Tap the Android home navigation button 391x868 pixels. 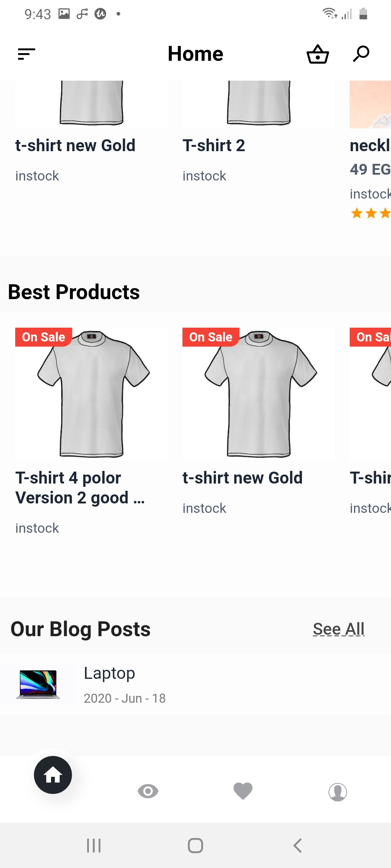coord(195,846)
